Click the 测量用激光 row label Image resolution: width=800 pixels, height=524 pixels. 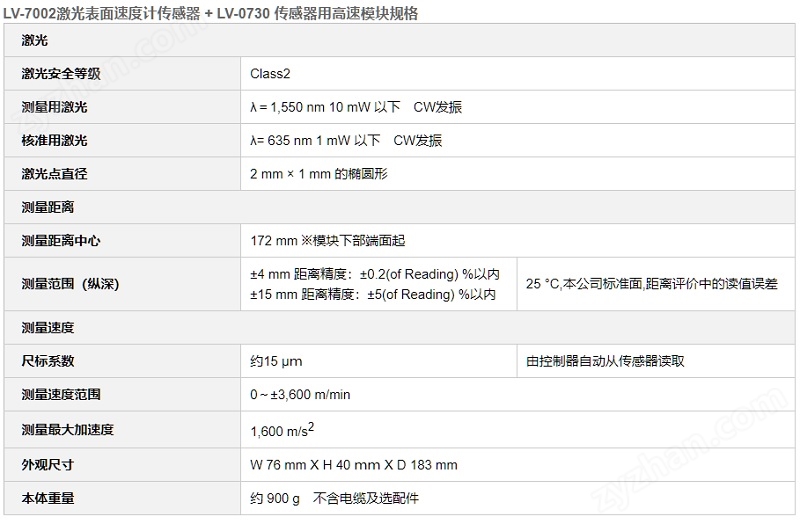pyautogui.click(x=122, y=107)
